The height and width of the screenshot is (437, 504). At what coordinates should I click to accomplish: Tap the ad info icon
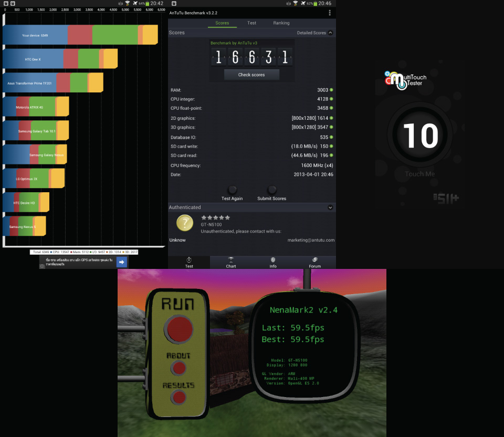point(42,266)
